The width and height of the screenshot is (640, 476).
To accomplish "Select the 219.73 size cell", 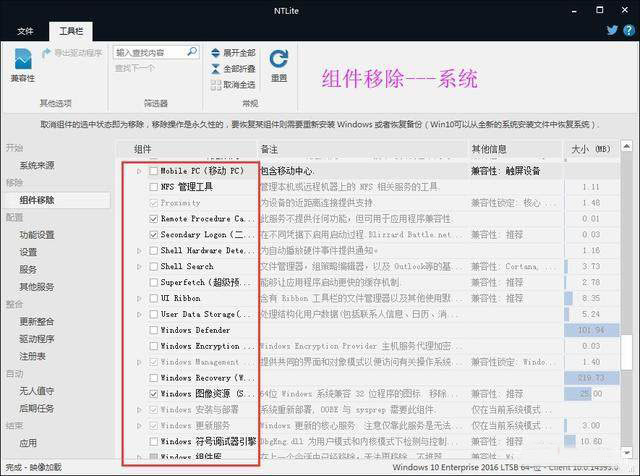I will [x=591, y=378].
